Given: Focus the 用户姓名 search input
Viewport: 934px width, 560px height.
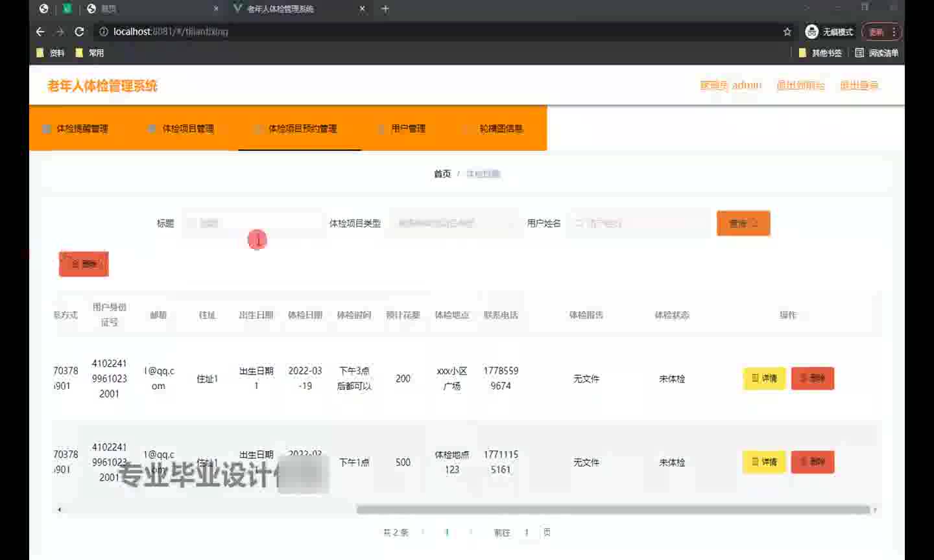Looking at the screenshot, I should click(x=639, y=224).
